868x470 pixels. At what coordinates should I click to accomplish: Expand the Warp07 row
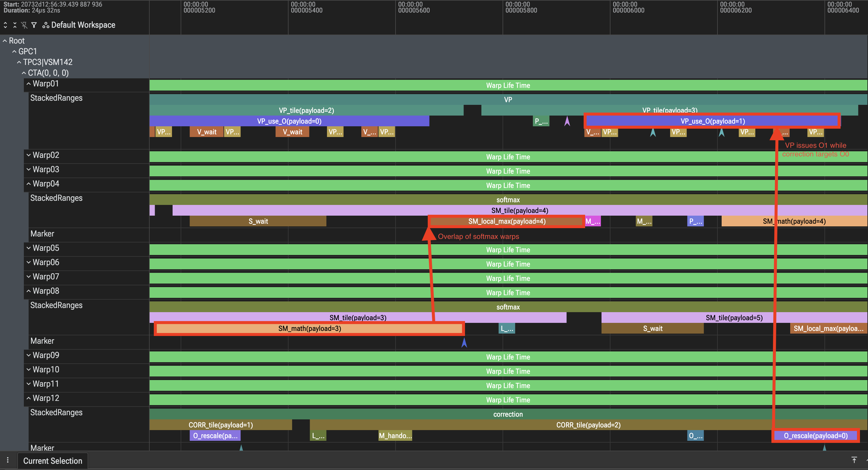pos(29,277)
